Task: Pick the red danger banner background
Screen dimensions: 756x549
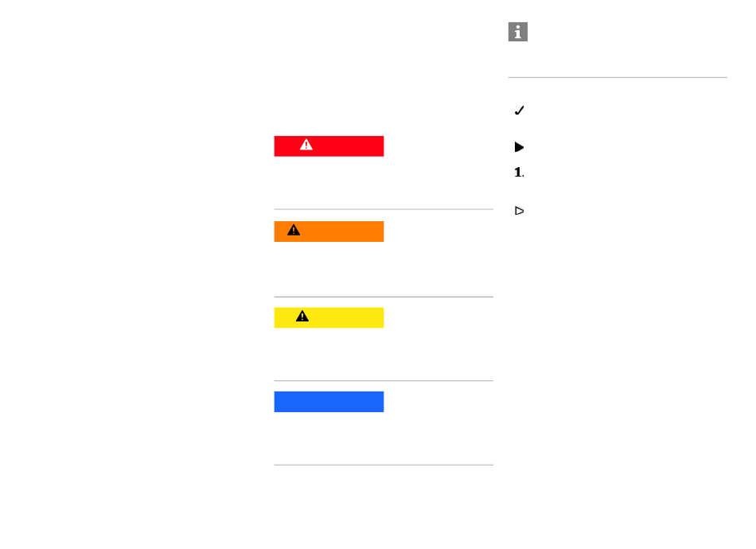Action: (329, 146)
